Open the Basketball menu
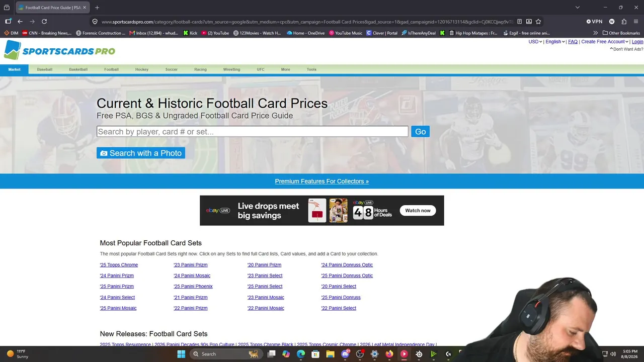644x362 pixels. pyautogui.click(x=78, y=69)
